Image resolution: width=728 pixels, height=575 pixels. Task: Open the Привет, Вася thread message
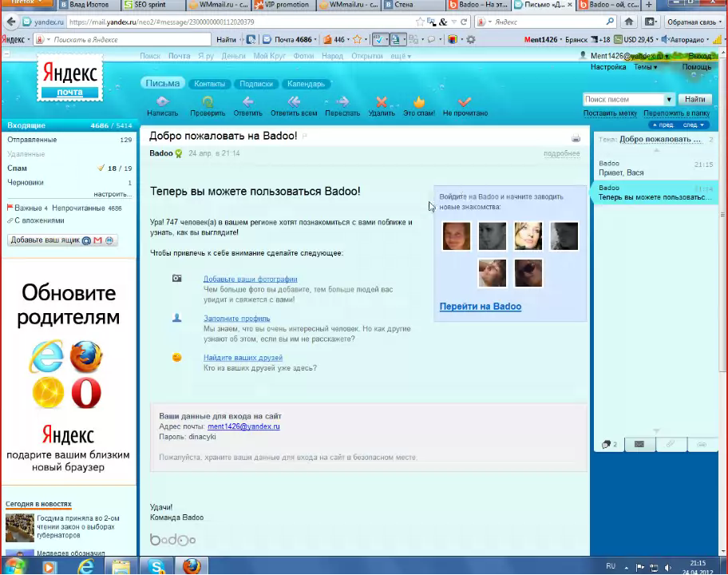point(655,169)
